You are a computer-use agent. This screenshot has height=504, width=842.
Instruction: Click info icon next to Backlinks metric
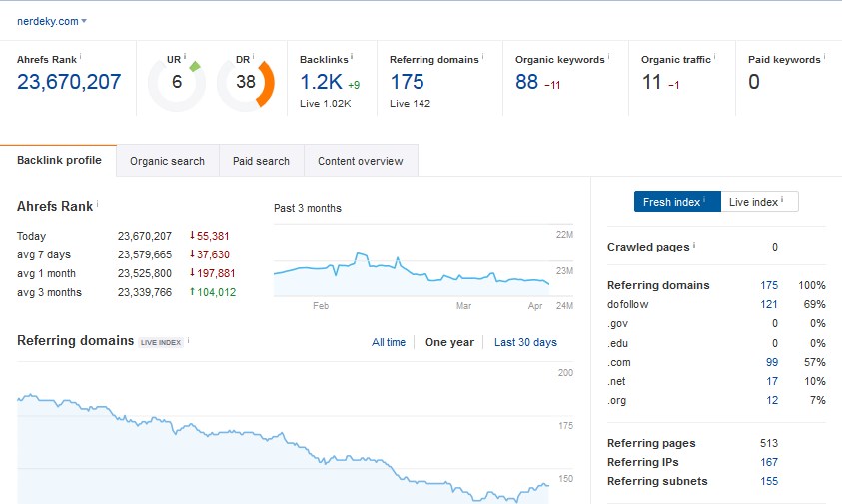point(352,56)
